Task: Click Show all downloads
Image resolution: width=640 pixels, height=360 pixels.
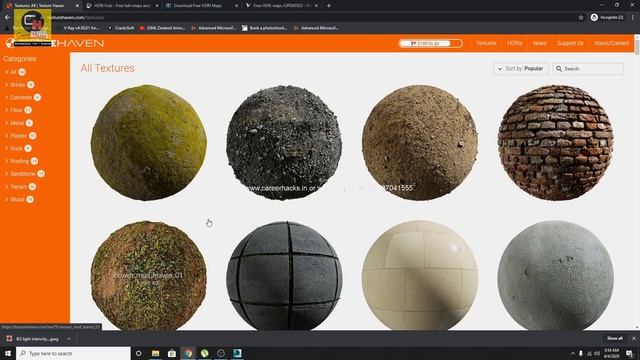Action: 615,338
